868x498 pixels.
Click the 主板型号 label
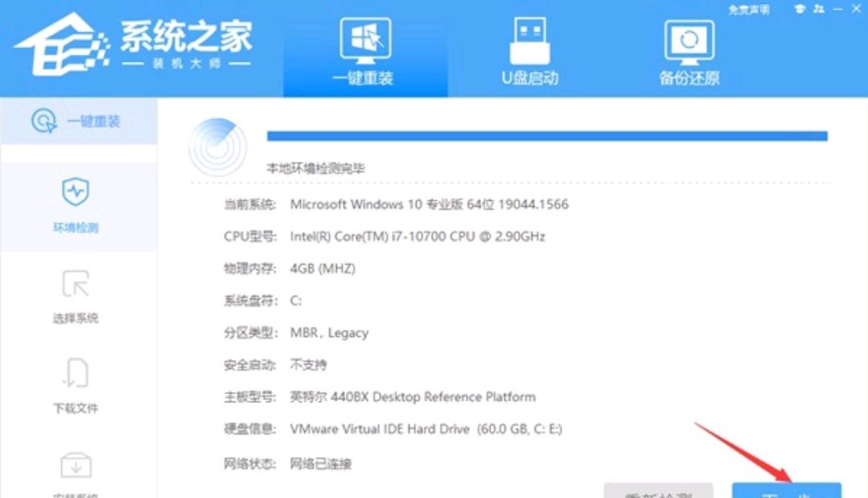249,397
